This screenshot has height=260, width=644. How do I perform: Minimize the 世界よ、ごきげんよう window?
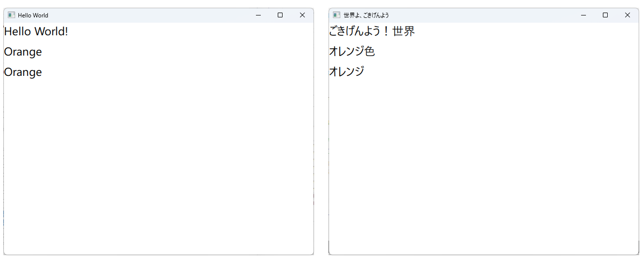[x=584, y=15]
